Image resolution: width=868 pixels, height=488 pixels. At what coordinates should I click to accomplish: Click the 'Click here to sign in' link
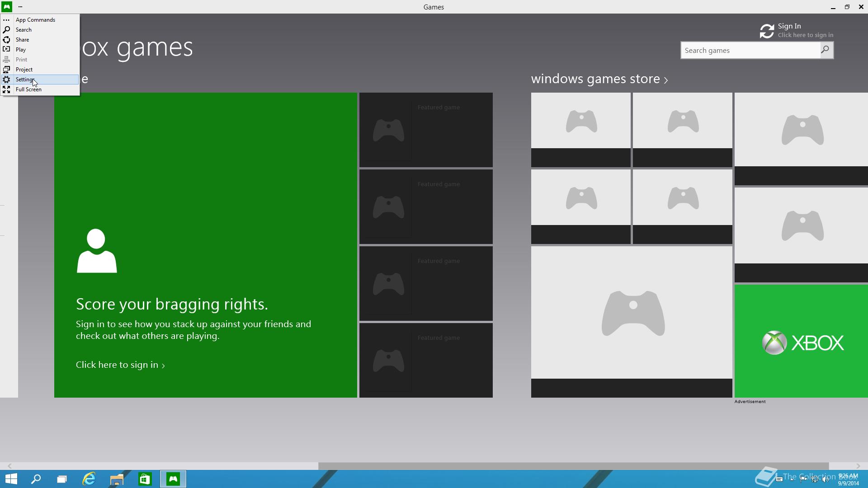120,365
